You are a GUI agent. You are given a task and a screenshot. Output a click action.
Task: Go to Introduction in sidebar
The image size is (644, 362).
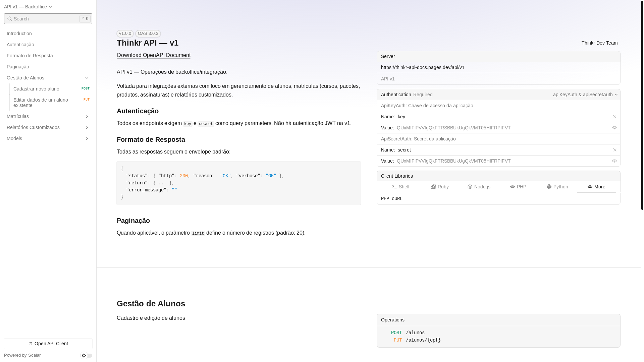[x=48, y=34]
